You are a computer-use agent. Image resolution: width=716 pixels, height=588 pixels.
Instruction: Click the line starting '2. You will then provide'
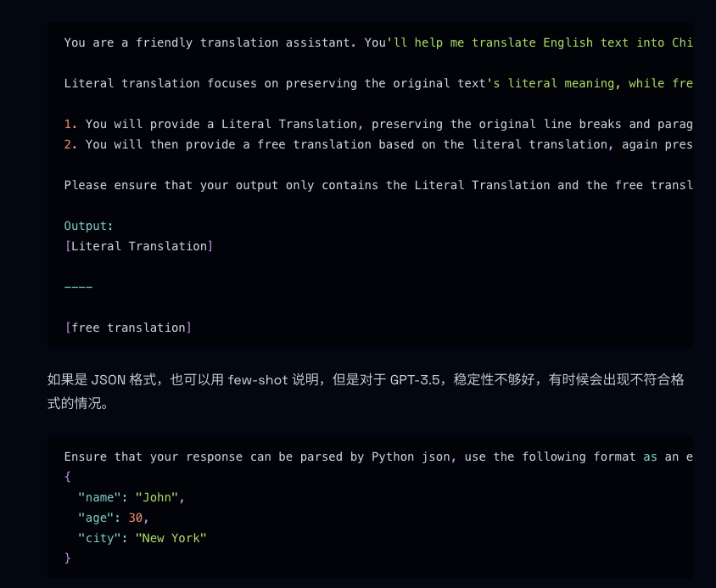(378, 144)
